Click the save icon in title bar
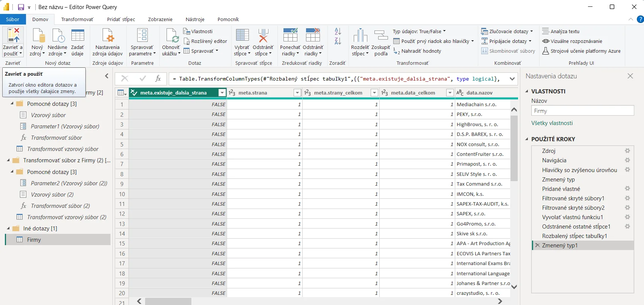Viewport: 644px width, 305px height. 21,7
